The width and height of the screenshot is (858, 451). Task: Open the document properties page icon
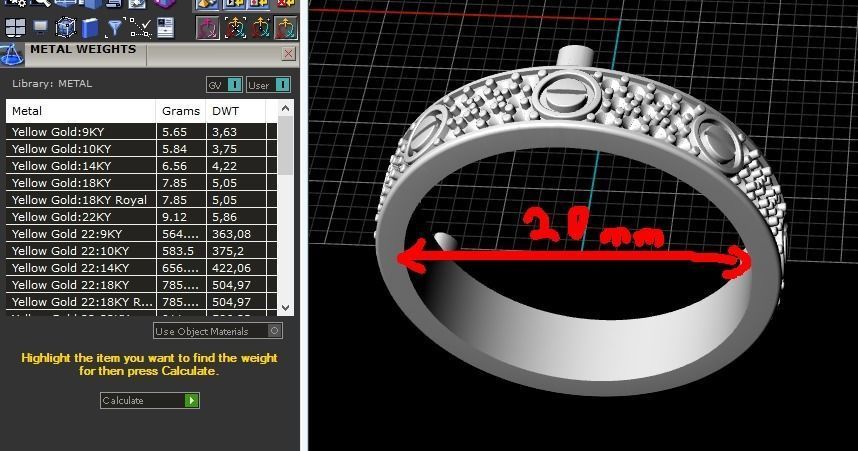tap(165, 27)
